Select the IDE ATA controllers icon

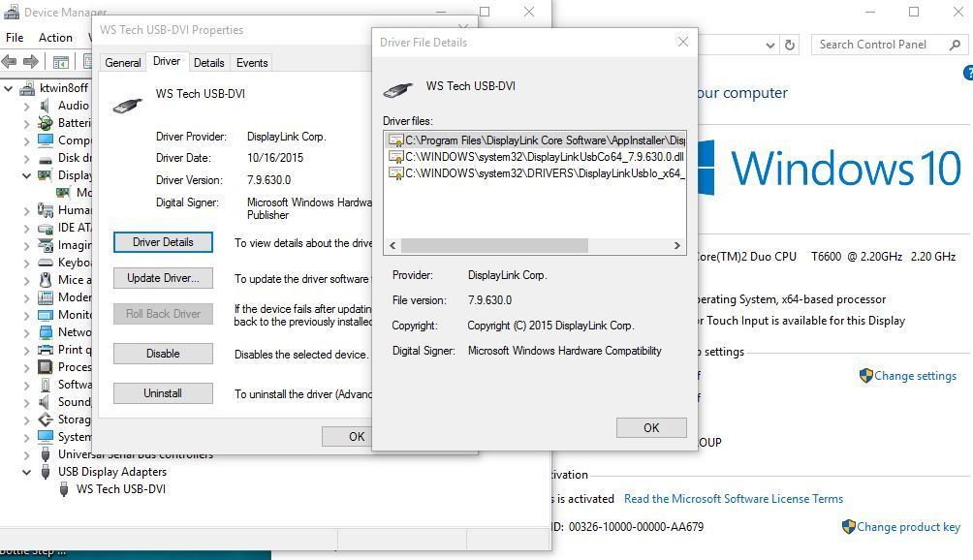[46, 228]
